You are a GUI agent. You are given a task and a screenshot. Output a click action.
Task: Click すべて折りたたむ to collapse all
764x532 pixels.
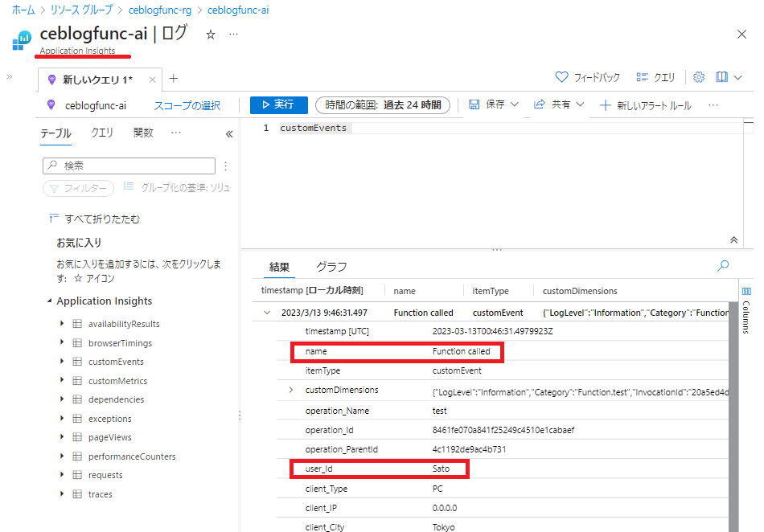(x=95, y=219)
